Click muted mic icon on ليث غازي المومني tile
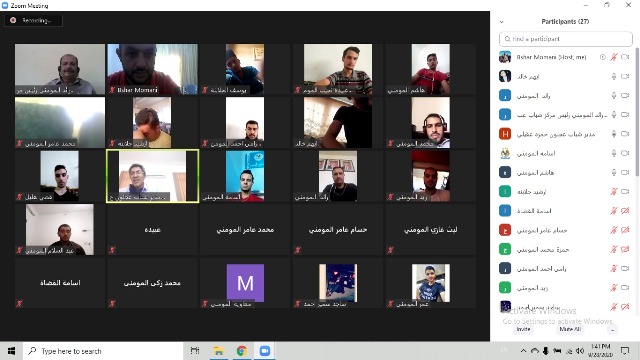The image size is (640, 360). 391,250
